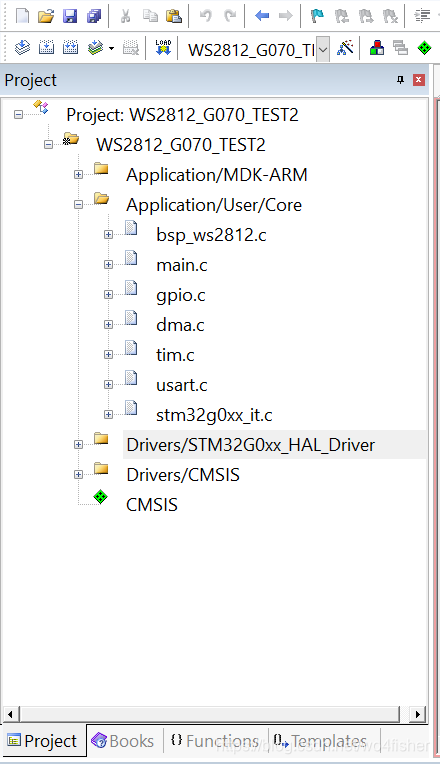Select usart.c file
Screen dimensions: 440x764
pyautogui.click(x=181, y=385)
